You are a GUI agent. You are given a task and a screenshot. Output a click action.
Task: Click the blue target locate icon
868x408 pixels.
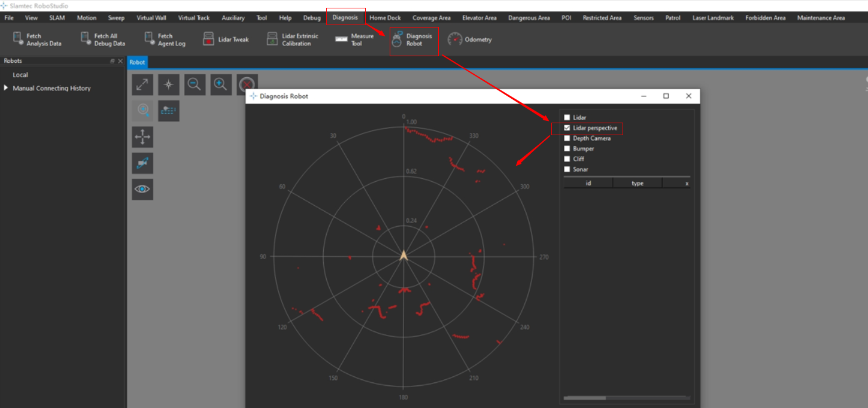click(142, 111)
